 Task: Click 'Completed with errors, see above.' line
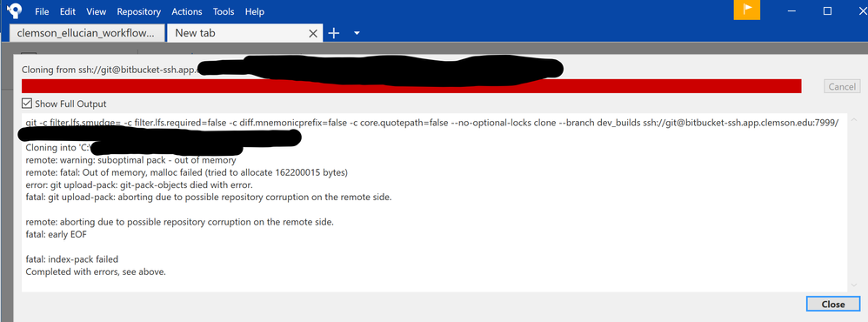[96, 272]
